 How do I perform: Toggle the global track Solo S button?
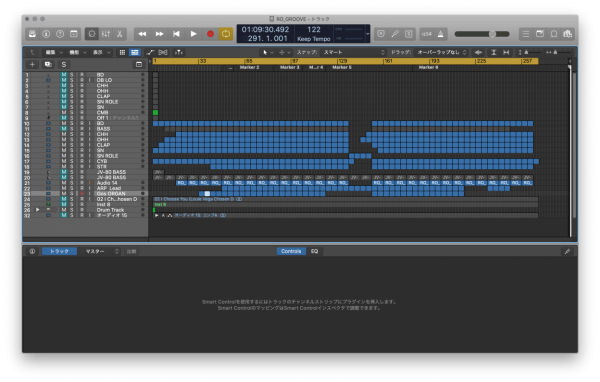[x=64, y=64]
